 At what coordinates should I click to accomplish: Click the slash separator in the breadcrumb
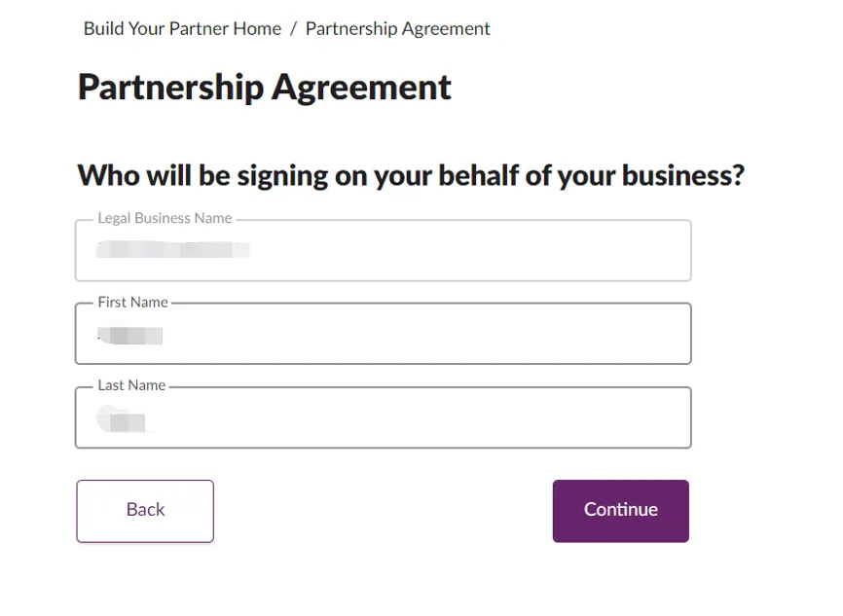coord(293,28)
